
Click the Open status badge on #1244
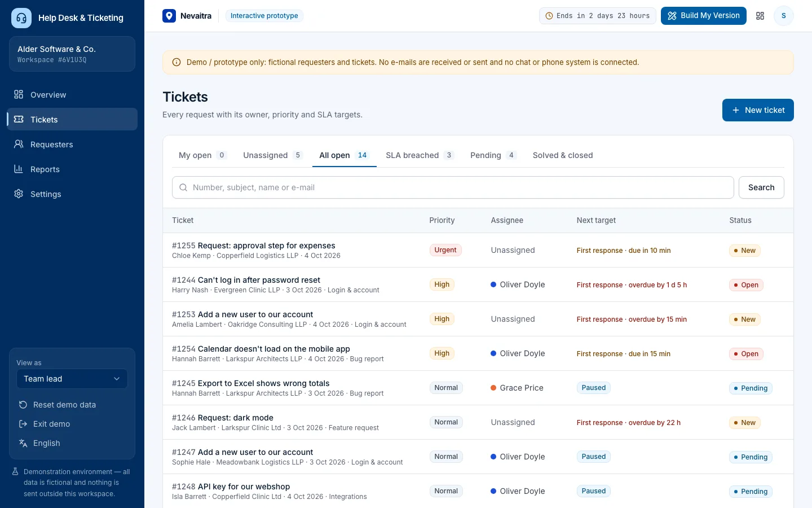tap(746, 285)
